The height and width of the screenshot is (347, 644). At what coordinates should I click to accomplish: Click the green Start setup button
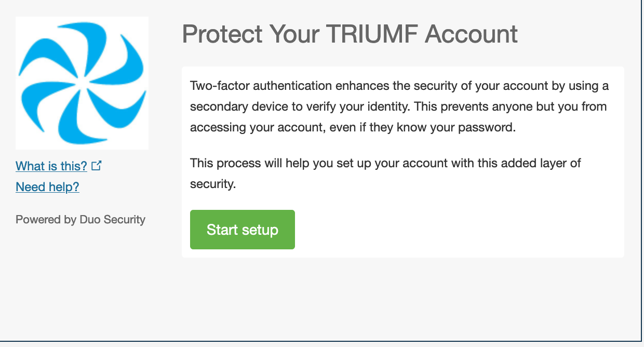pyautogui.click(x=242, y=230)
